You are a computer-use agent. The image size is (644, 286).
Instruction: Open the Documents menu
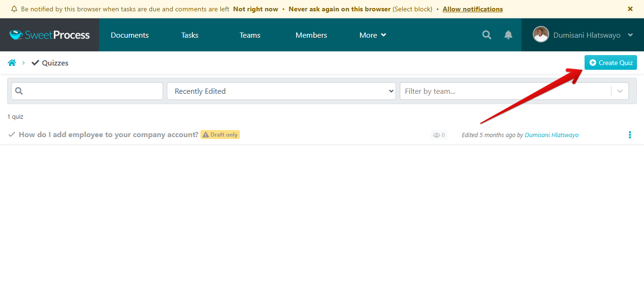coord(130,35)
